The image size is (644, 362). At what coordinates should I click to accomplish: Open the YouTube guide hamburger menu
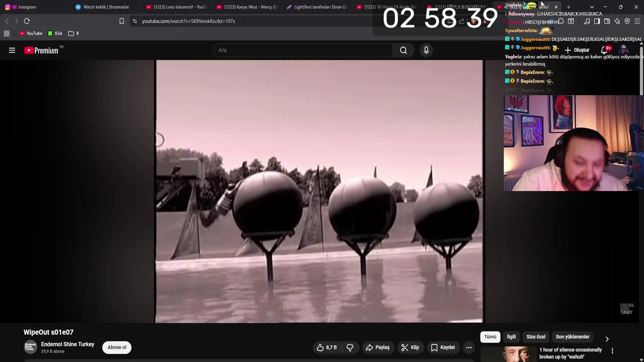tap(12, 50)
